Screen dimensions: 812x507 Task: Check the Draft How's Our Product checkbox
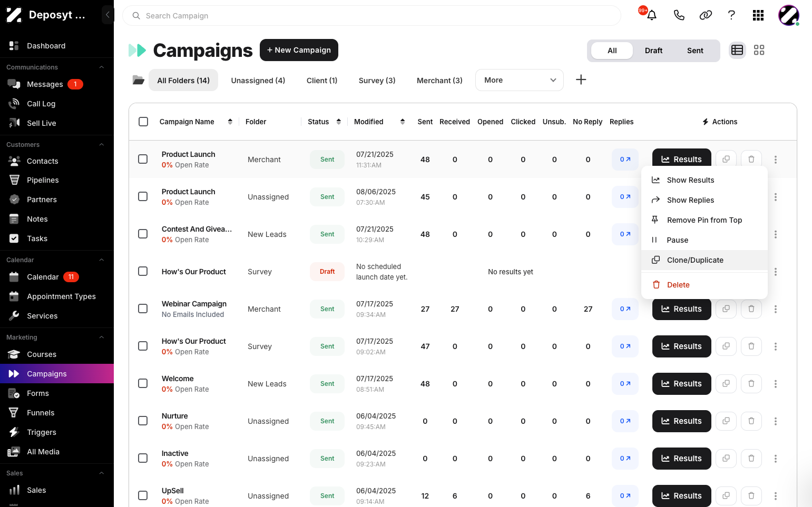(143, 271)
